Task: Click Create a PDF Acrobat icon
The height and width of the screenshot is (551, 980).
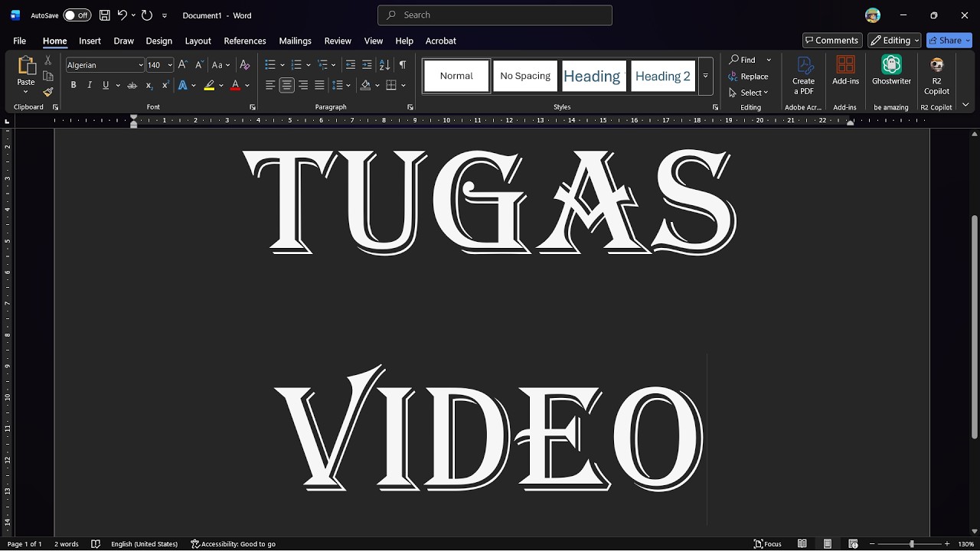Action: click(x=803, y=74)
